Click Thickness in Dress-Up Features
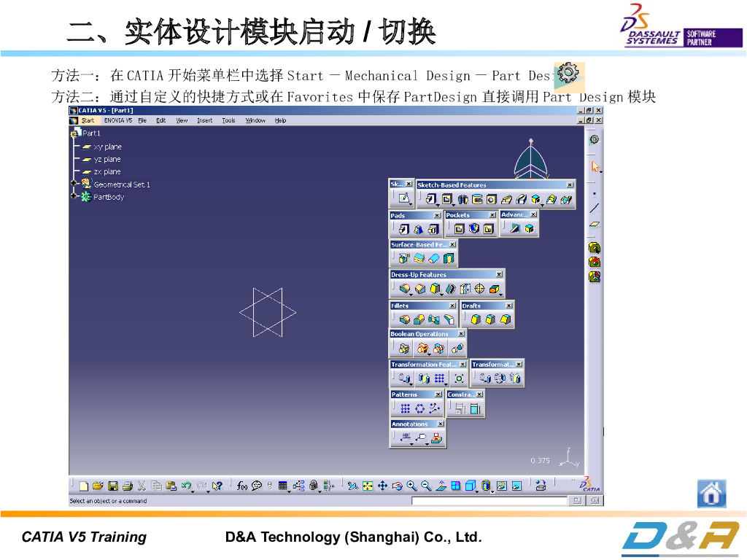 [x=465, y=289]
